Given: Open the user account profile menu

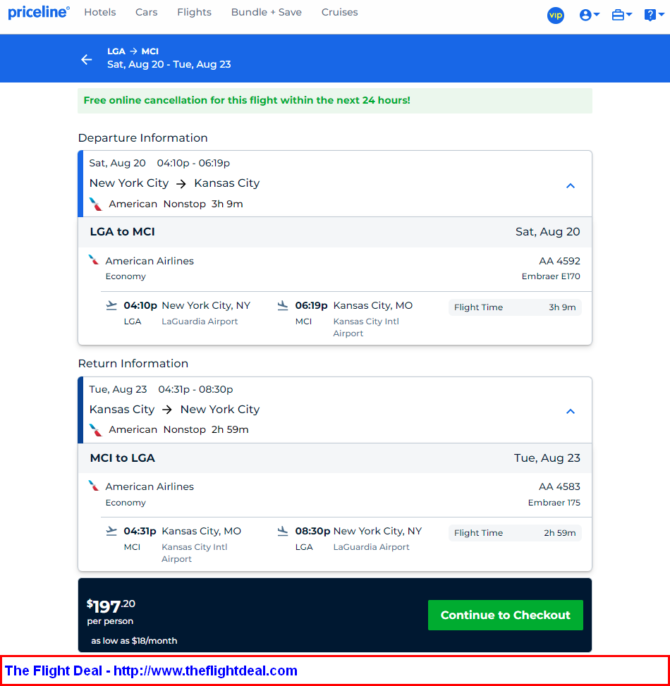Looking at the screenshot, I should 589,15.
